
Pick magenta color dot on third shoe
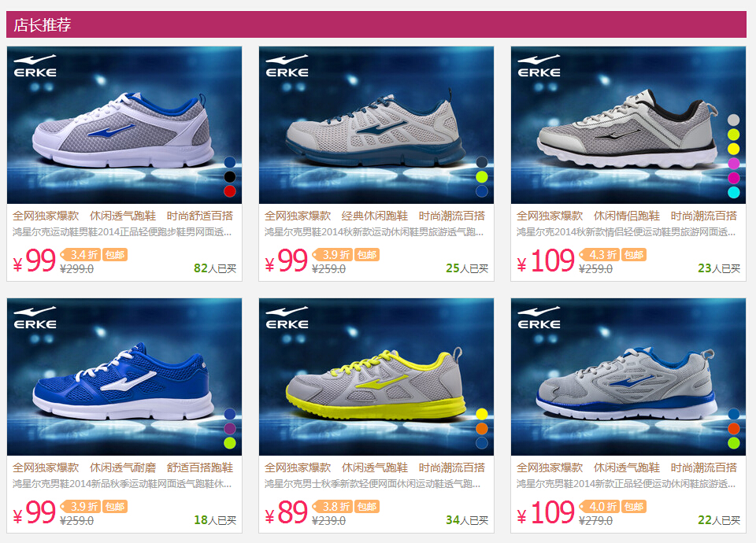tap(733, 178)
